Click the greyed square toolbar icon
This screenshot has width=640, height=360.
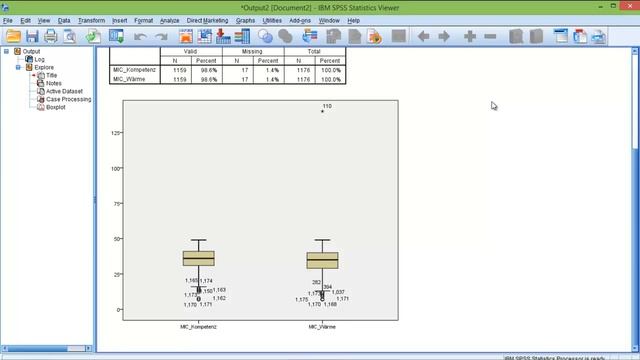pyautogui.click(x=398, y=36)
